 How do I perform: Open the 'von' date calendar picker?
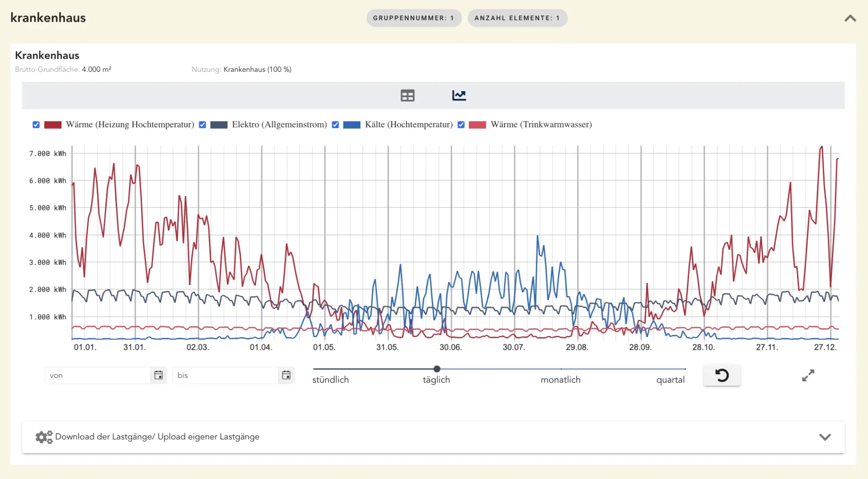pos(158,375)
